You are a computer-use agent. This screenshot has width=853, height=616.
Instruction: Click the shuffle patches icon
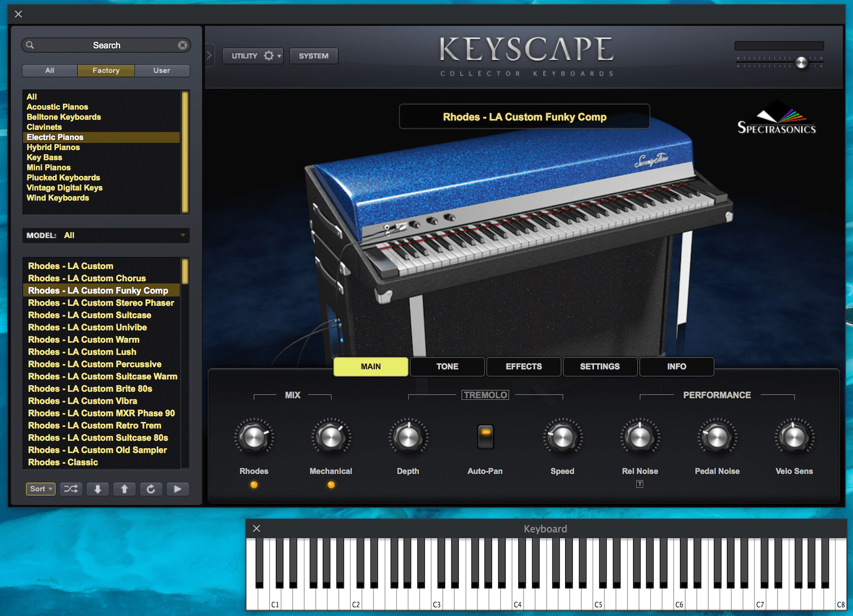71,489
